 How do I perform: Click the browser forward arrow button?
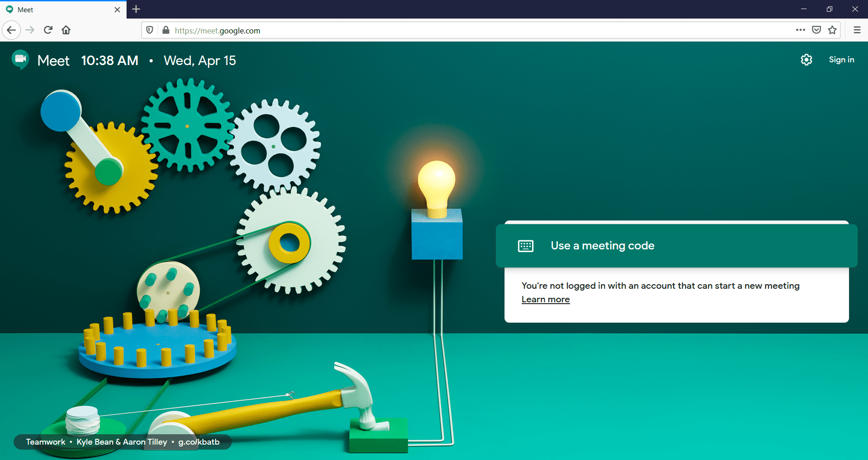(30, 30)
